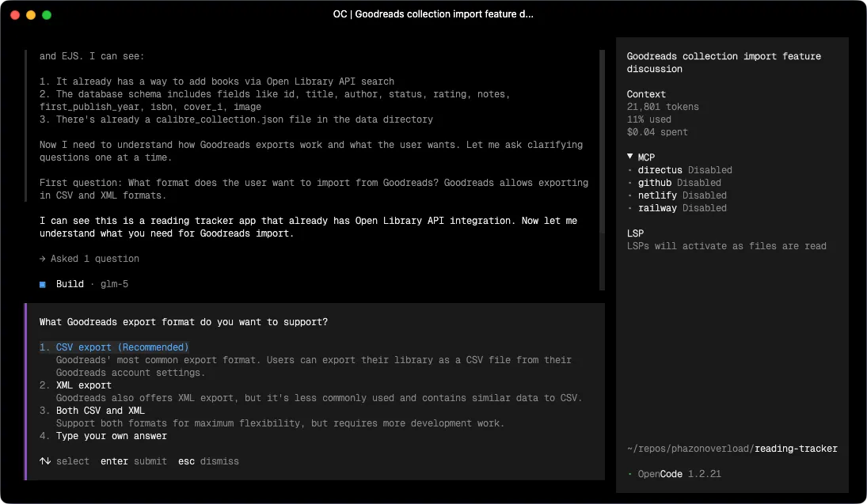Click the blue Build mode square icon
This screenshot has height=504, width=867.
[x=42, y=283]
